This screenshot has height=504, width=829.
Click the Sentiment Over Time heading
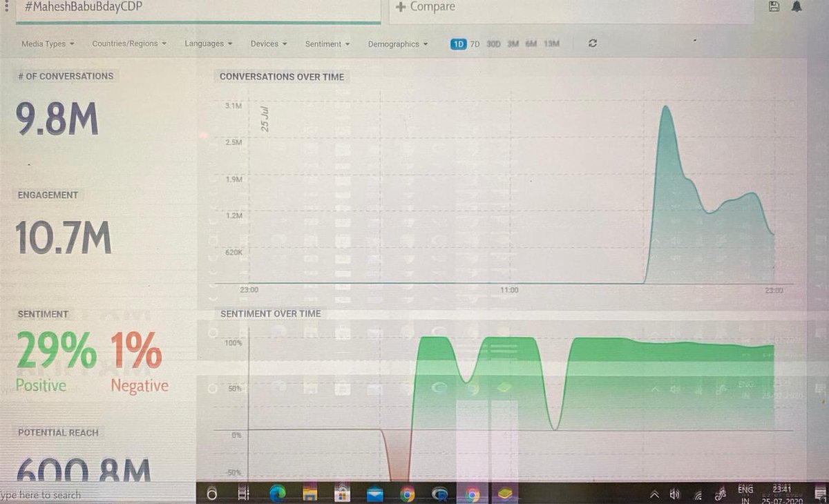click(270, 313)
